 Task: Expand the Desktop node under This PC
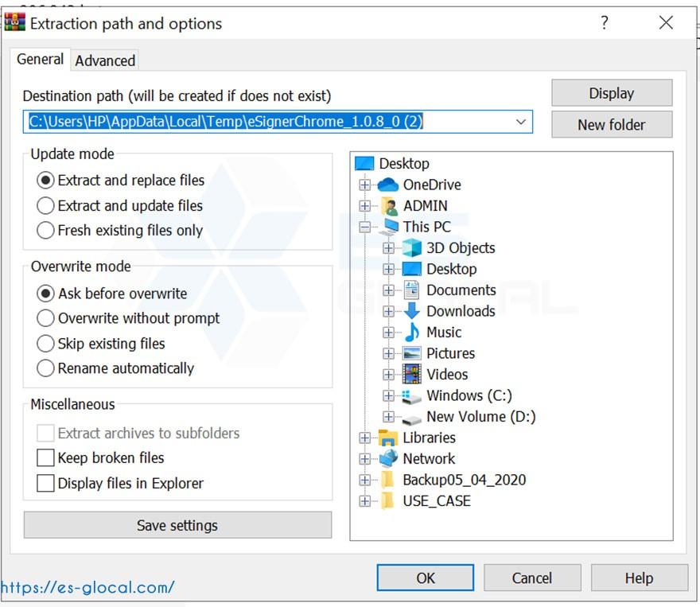coord(388,269)
